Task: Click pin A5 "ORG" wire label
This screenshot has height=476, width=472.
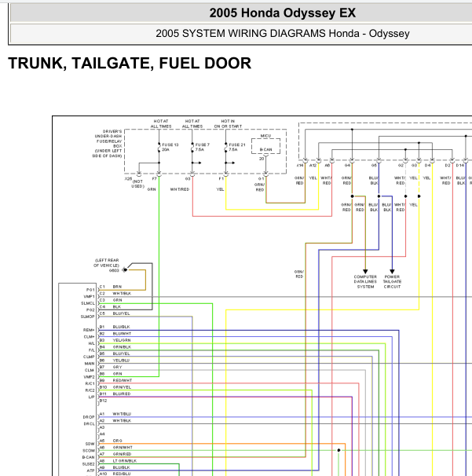Action: (117, 441)
